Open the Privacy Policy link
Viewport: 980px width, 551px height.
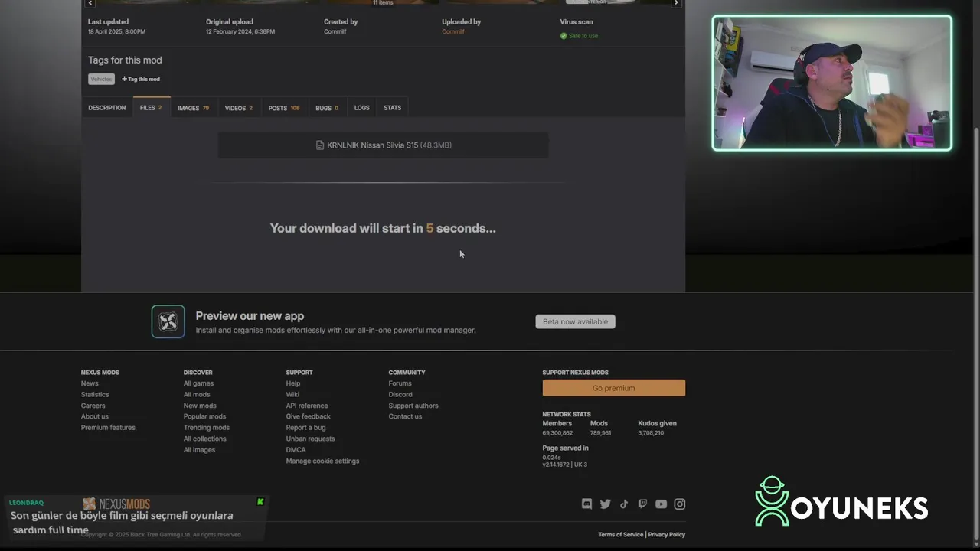[x=666, y=534]
